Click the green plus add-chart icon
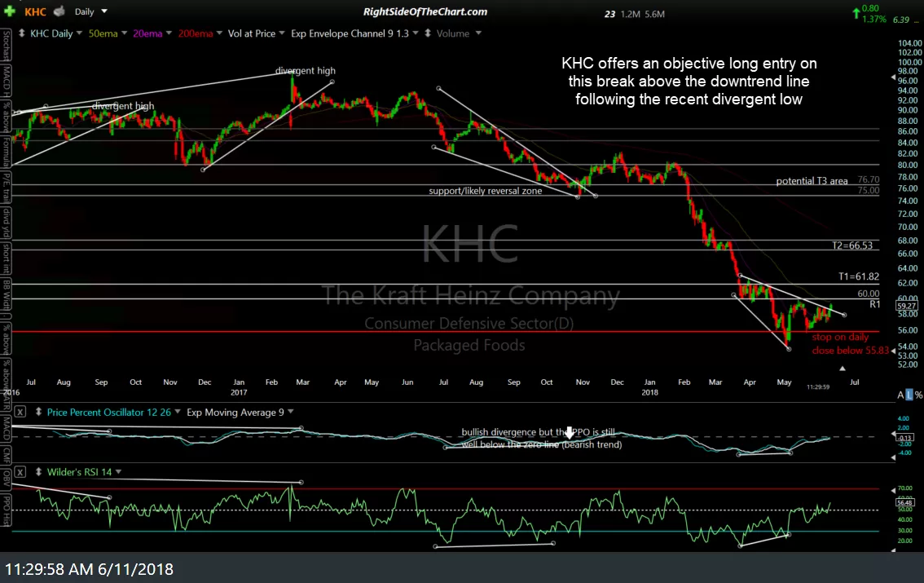 pyautogui.click(x=10, y=11)
